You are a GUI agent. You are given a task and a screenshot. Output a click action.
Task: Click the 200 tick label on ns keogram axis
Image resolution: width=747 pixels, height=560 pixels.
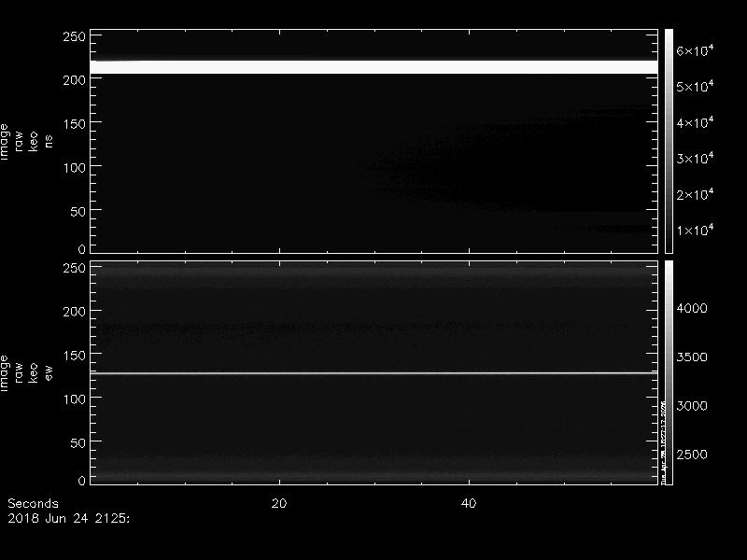tap(75, 80)
